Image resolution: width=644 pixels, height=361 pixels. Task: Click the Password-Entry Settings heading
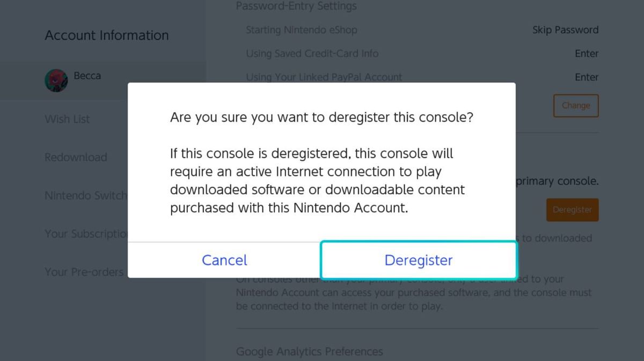point(297,6)
